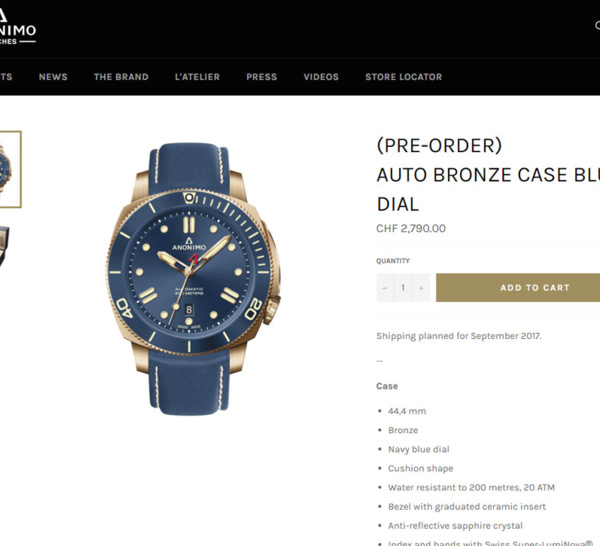Click the Case specifications heading

click(x=387, y=386)
